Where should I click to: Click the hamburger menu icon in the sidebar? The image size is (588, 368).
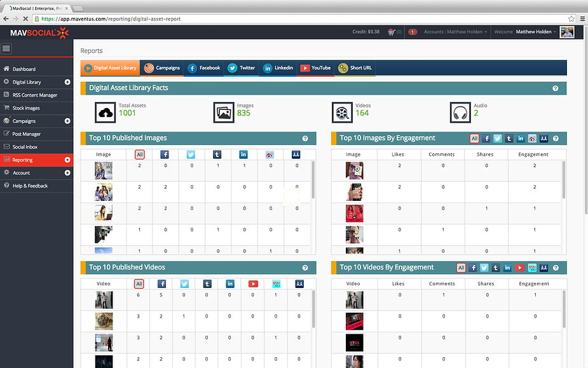(x=6, y=48)
